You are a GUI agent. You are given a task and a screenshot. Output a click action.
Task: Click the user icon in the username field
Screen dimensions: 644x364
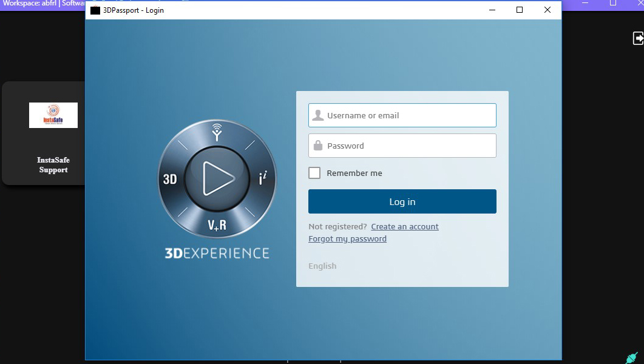[x=318, y=115]
